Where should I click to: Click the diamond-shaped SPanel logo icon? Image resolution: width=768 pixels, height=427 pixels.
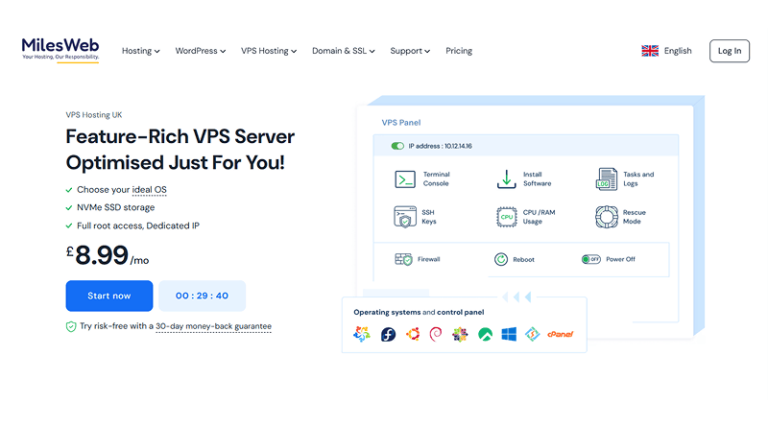click(x=532, y=334)
